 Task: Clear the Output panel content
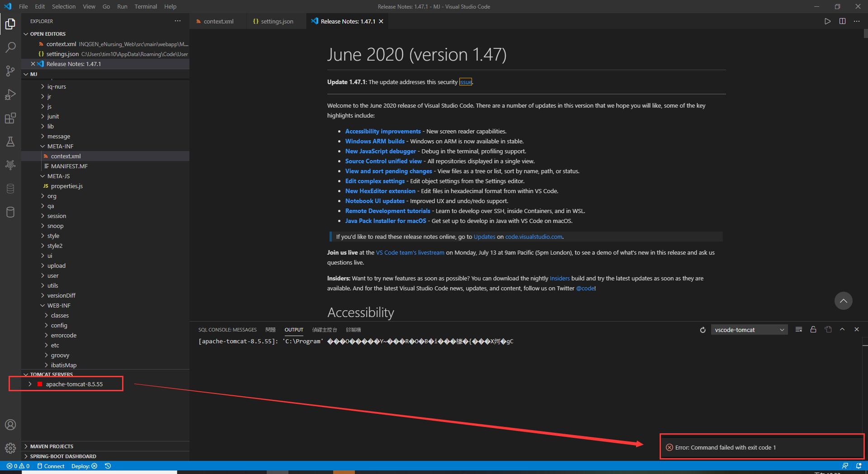coord(798,329)
